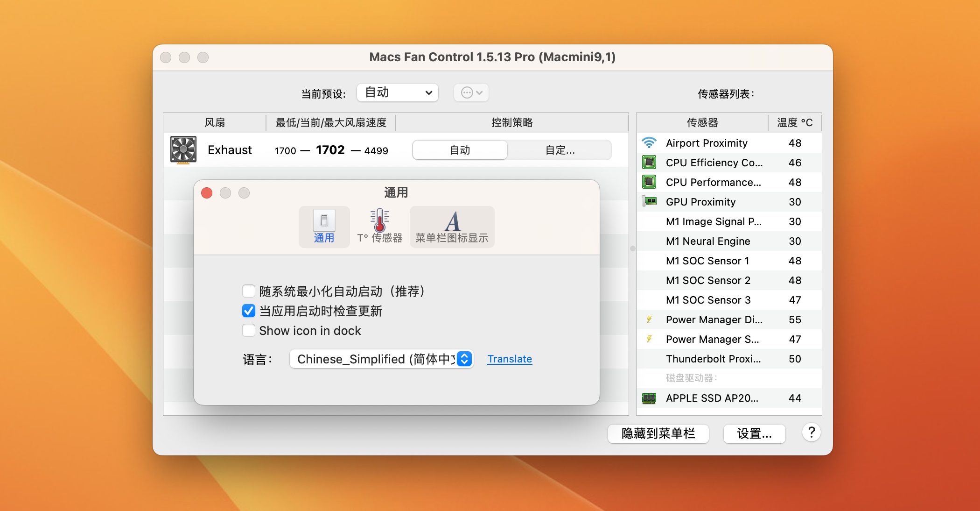The image size is (980, 511).
Task: Open the 当前预设 preset dropdown
Action: pos(398,92)
